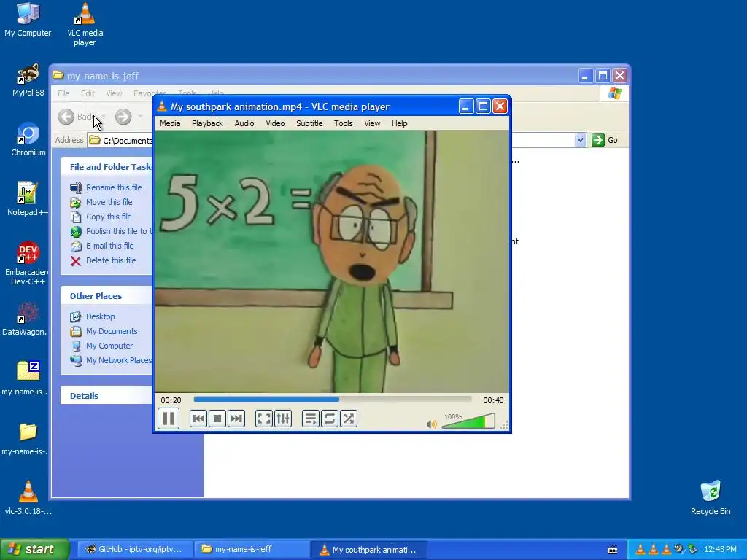Open the Media menu in VLC

coord(170,123)
